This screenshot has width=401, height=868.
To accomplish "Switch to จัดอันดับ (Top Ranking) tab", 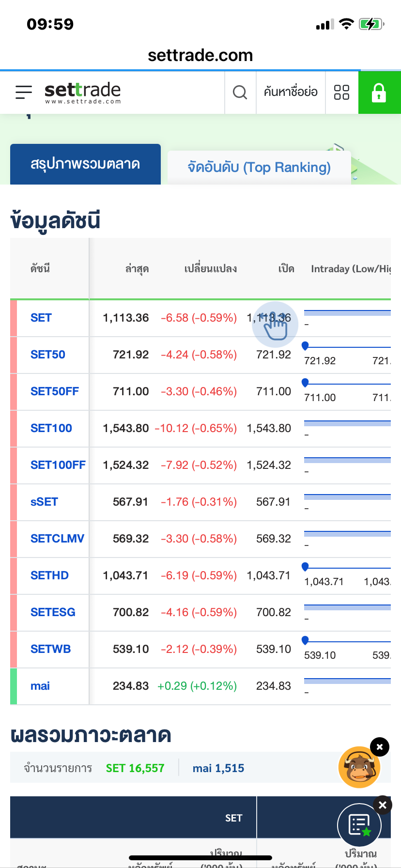I will (x=259, y=168).
